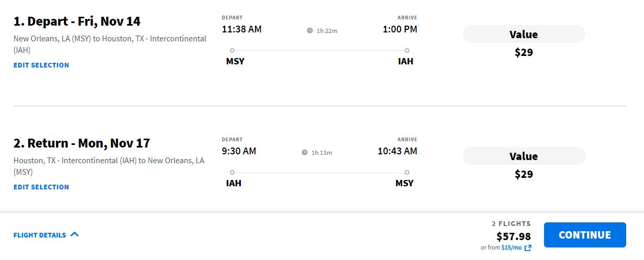The width and height of the screenshot is (644, 260).
Task: Click the 11:38 AM departure time
Action: pyautogui.click(x=241, y=29)
